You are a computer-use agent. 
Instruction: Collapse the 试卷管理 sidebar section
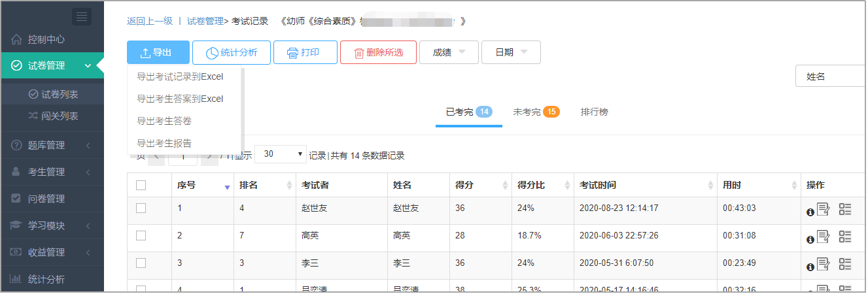pos(88,65)
